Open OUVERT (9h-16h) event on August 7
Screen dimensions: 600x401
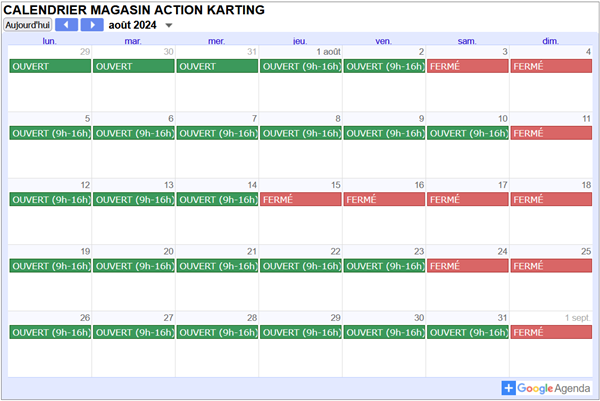[217, 133]
